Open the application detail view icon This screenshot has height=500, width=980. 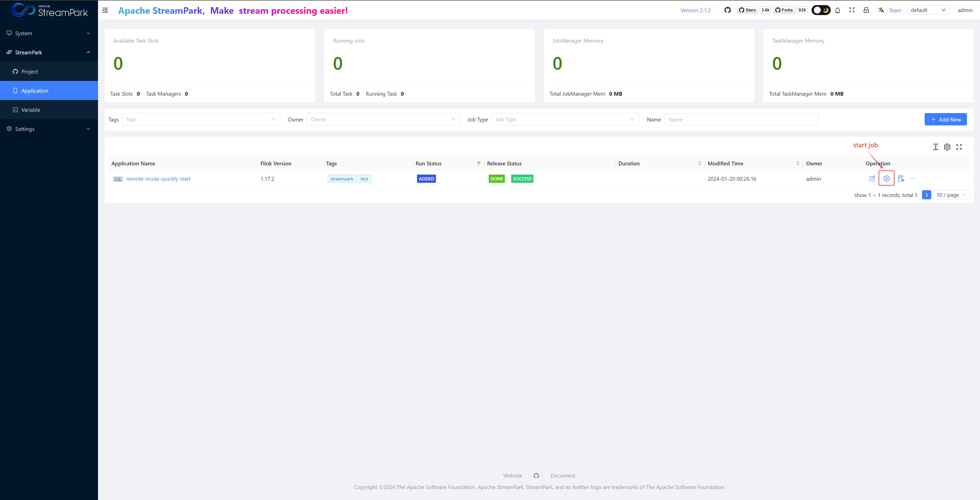901,178
